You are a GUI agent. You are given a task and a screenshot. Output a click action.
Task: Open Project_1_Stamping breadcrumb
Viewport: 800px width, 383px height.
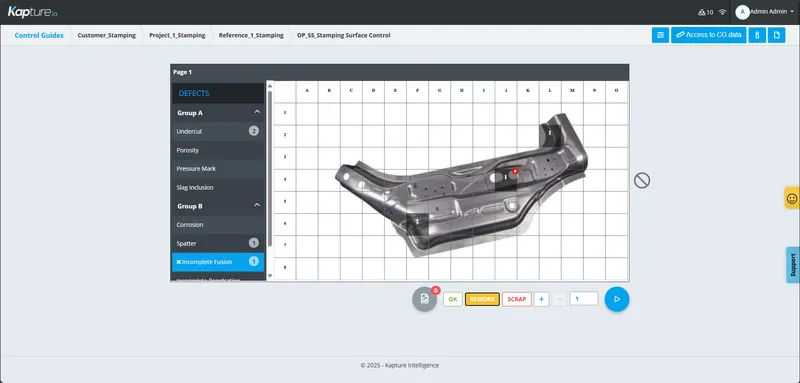coord(177,35)
